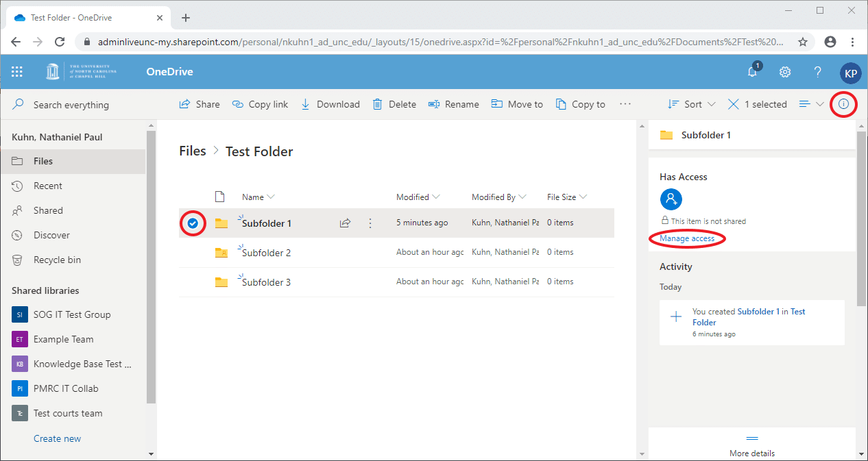Expand More details in the info pane
The width and height of the screenshot is (868, 461).
tap(752, 446)
